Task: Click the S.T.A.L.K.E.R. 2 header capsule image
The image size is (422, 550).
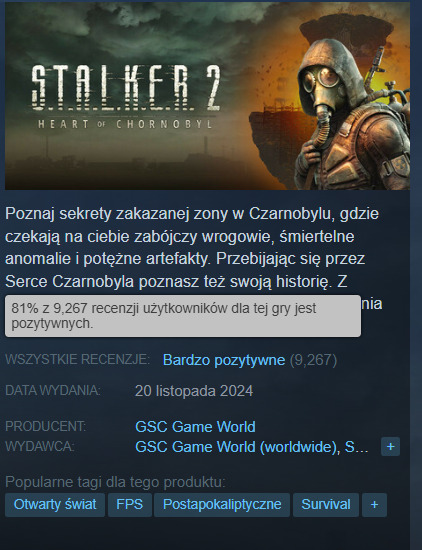Action: click(207, 96)
